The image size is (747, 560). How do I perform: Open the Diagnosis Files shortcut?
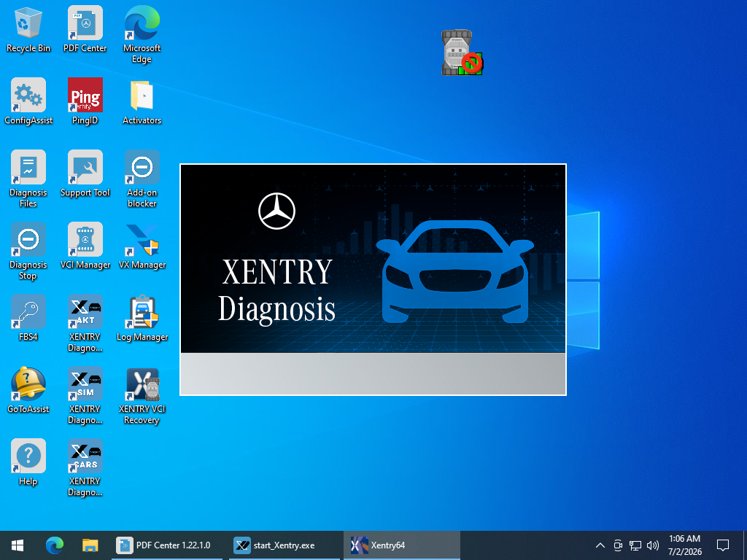coord(28,179)
